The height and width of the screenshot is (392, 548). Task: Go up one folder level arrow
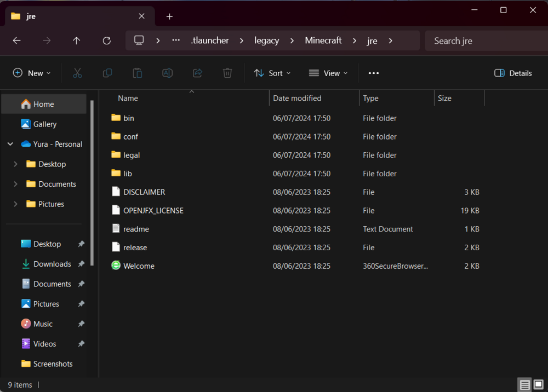[x=77, y=41]
